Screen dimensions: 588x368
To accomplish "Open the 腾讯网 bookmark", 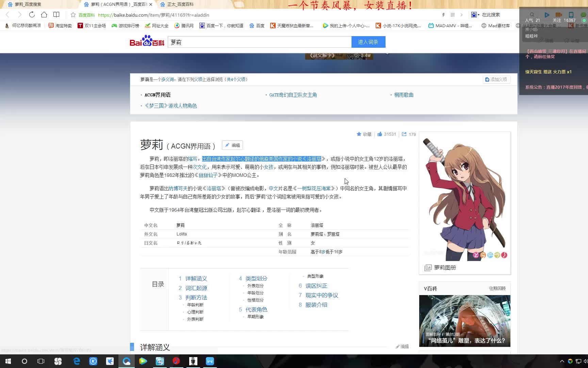I will click(184, 26).
